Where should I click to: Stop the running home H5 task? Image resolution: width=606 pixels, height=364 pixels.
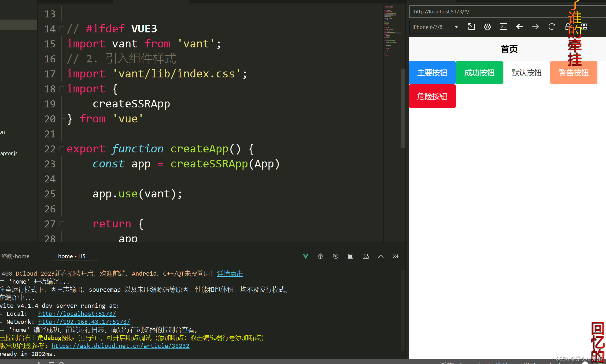350,256
